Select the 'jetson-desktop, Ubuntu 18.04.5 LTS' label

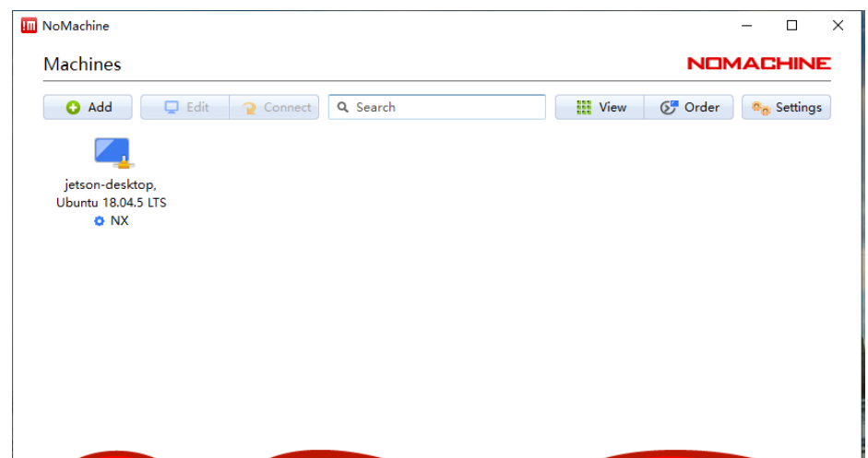tap(111, 194)
